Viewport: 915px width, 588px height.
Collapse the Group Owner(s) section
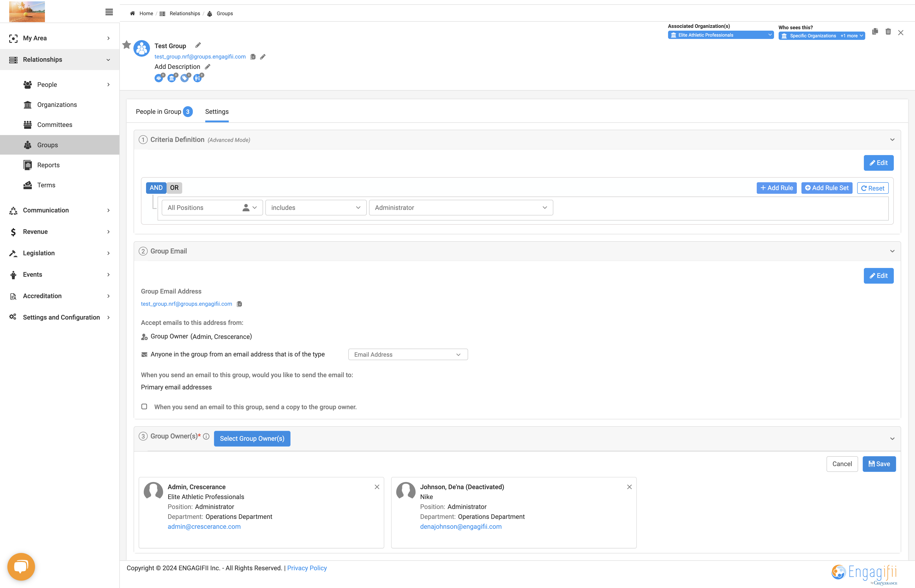(x=892, y=439)
